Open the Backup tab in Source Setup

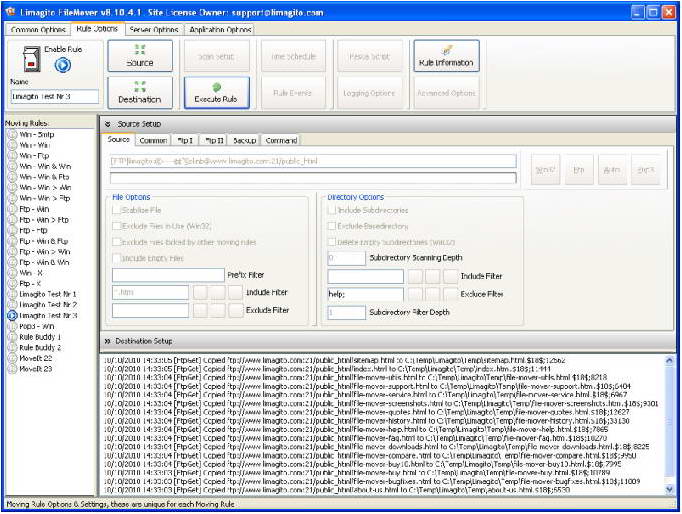[x=244, y=140]
